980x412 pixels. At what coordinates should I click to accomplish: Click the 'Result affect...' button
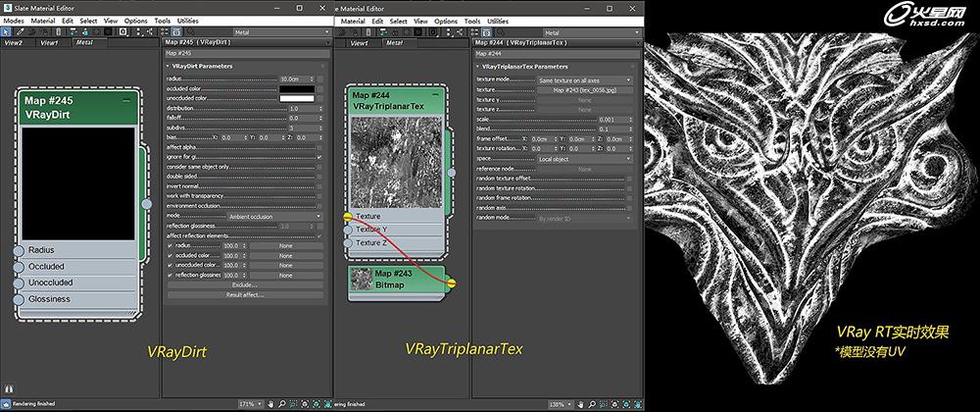[x=245, y=294]
